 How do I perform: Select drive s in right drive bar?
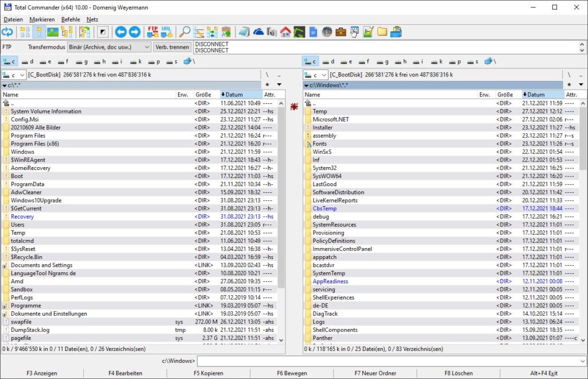pos(473,61)
